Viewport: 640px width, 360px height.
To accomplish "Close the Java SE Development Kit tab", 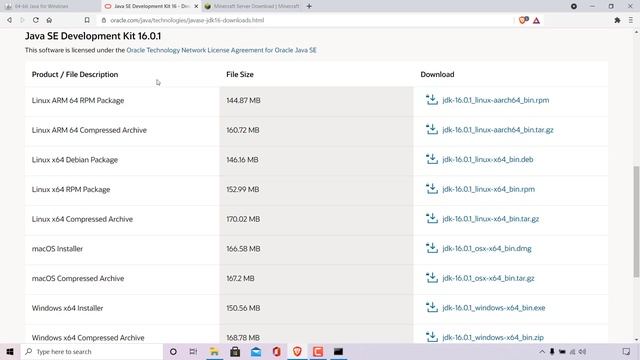I will point(196,6).
